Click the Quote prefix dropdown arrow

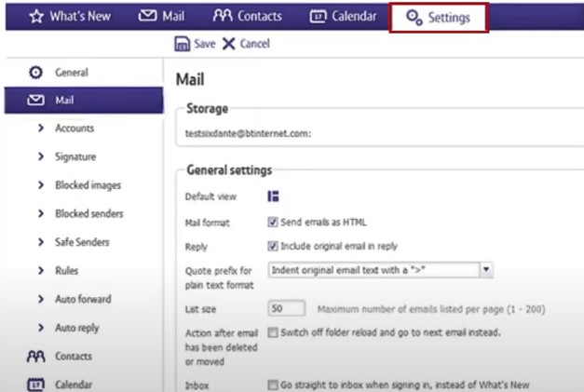[486, 269]
